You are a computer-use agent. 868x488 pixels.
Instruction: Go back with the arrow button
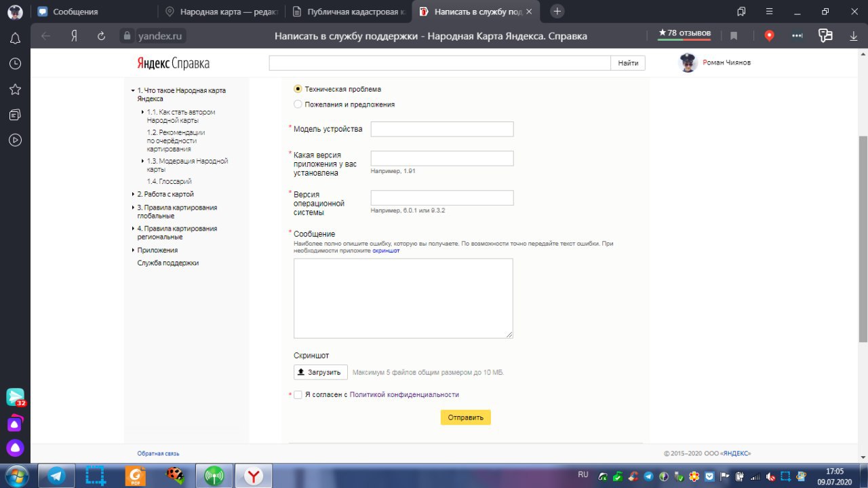click(x=46, y=36)
